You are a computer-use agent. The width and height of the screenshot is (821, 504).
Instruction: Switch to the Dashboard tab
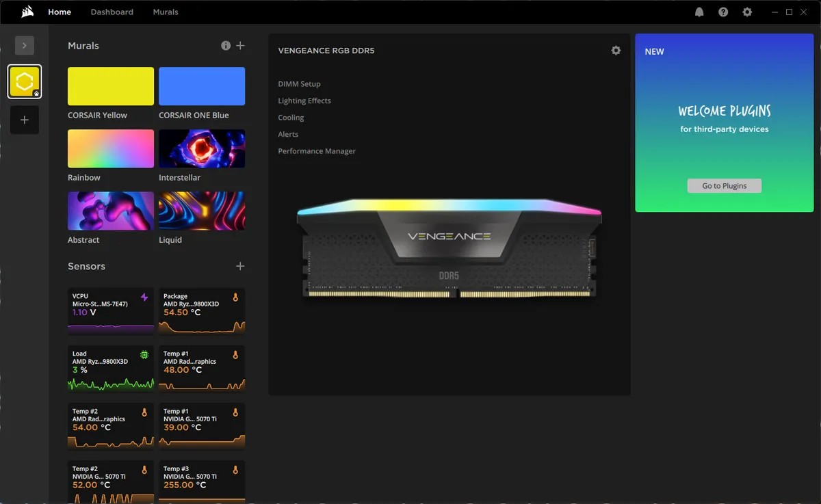112,12
